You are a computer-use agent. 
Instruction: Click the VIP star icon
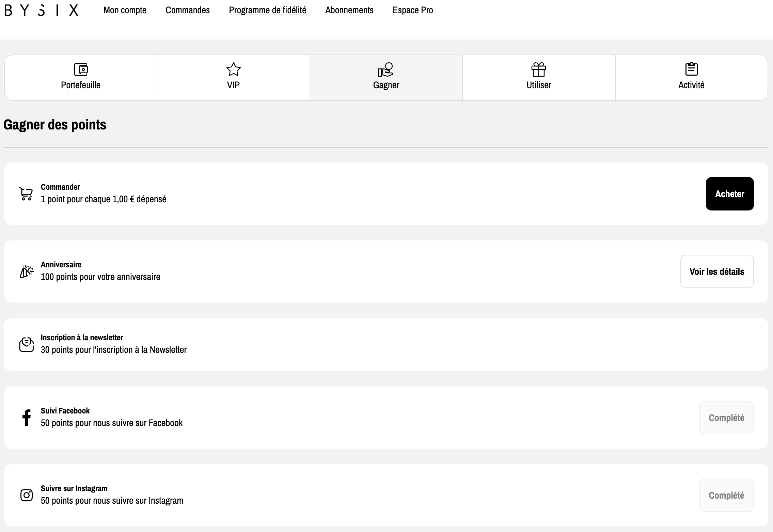coord(233,69)
